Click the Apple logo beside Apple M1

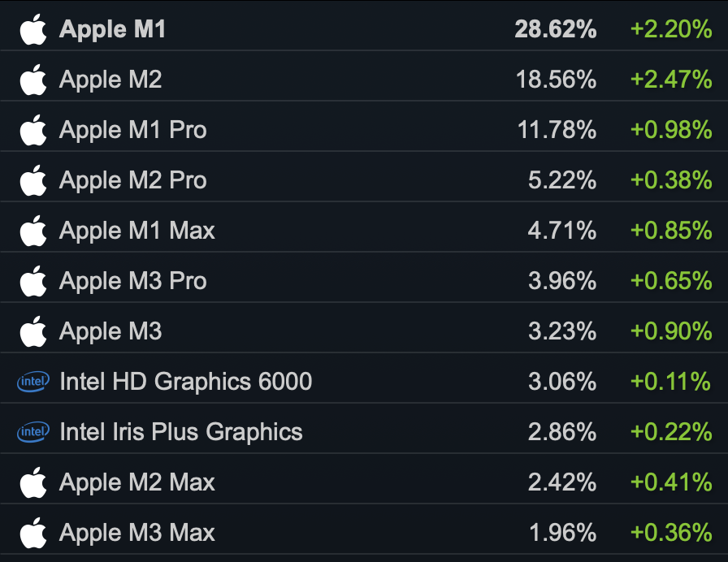[33, 29]
